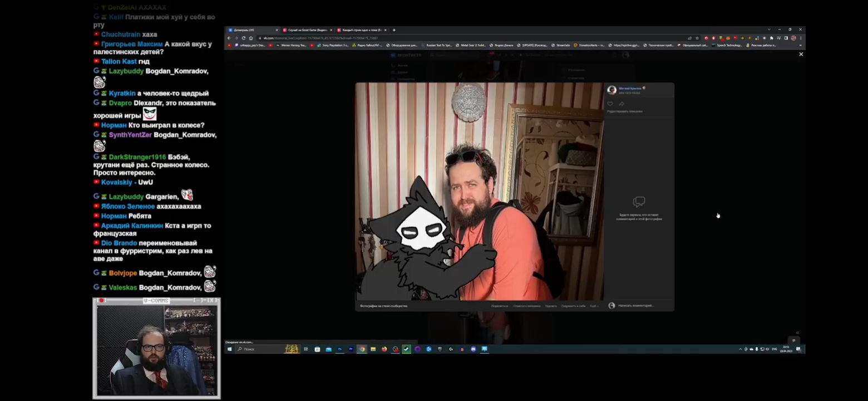The image size is (868, 401).
Task: Switch to Chrome on the taskbar
Action: click(x=362, y=349)
